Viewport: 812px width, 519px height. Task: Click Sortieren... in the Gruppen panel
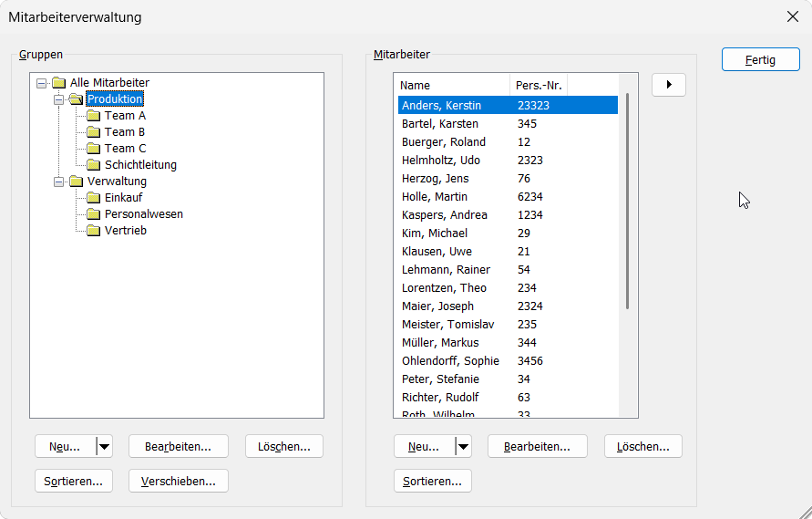pyautogui.click(x=74, y=482)
